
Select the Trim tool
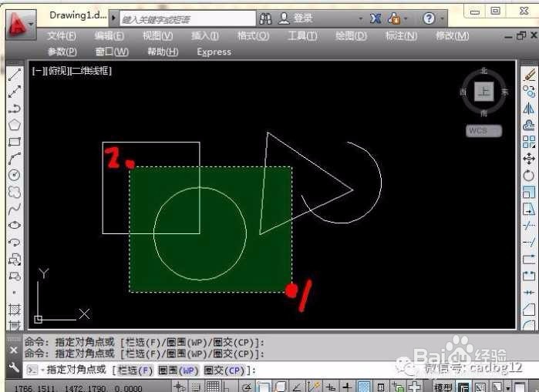pyautogui.click(x=529, y=225)
